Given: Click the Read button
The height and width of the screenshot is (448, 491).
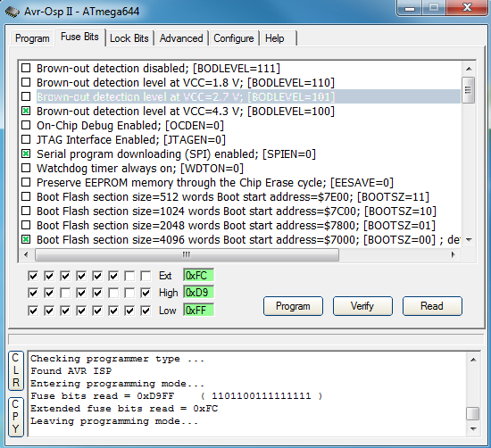Looking at the screenshot, I should coord(432,306).
